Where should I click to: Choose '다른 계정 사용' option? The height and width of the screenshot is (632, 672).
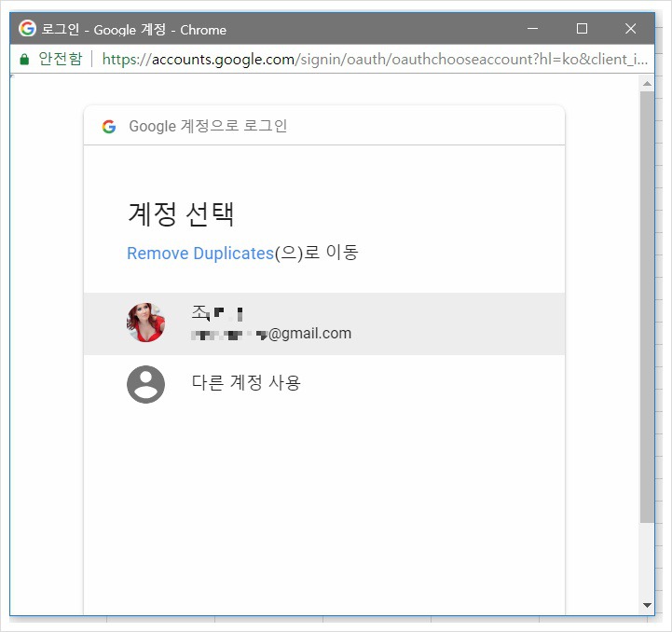324,383
